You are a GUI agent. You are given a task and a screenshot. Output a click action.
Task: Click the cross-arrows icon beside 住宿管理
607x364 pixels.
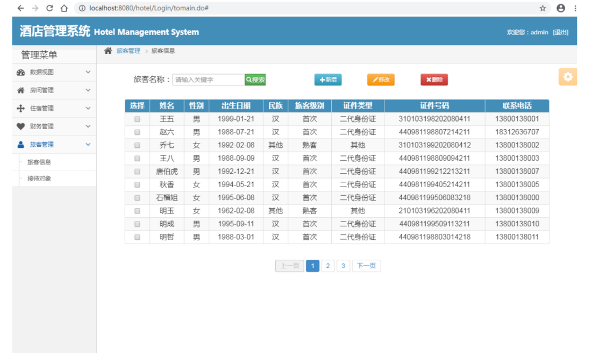click(x=21, y=109)
